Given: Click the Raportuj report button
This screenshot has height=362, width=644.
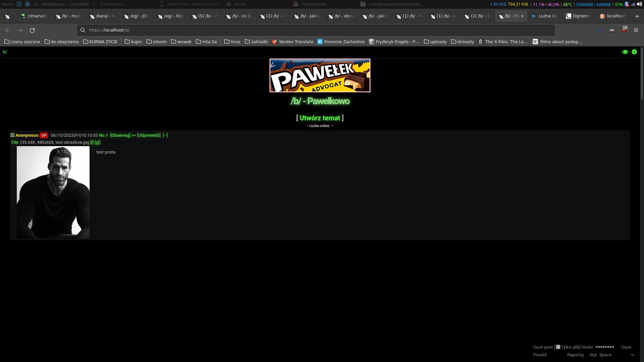Looking at the screenshot, I should pos(575,355).
